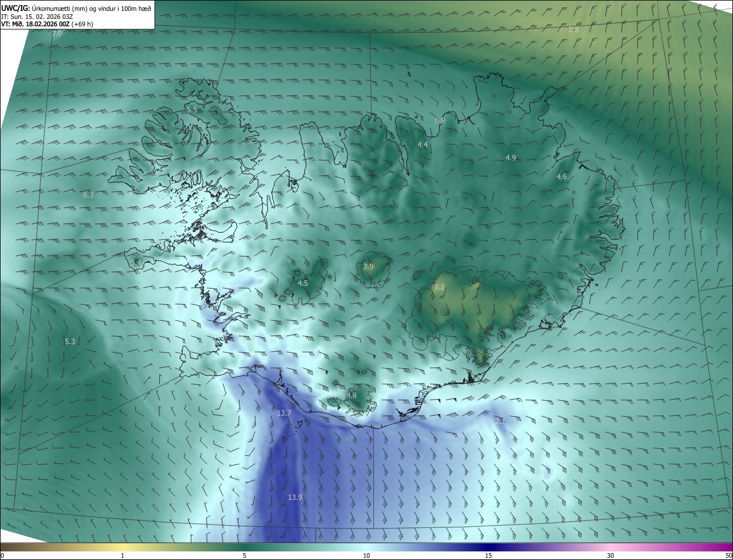Click the 13.7 value label
Screen dimensions: 733x560
click(x=285, y=413)
